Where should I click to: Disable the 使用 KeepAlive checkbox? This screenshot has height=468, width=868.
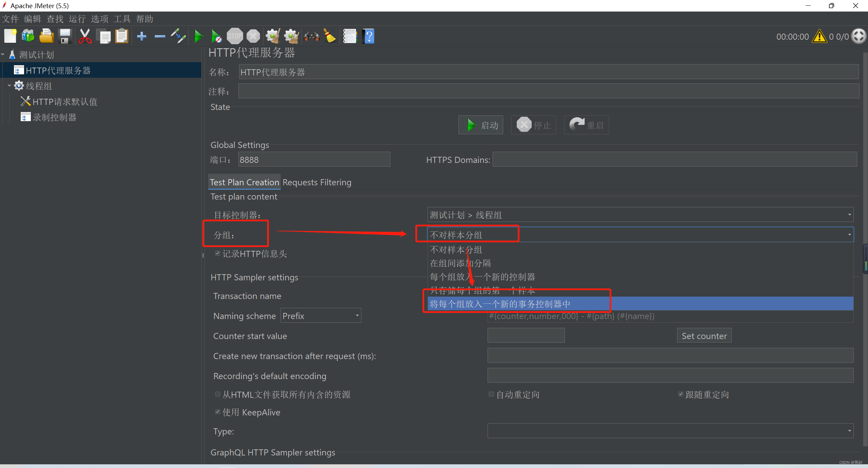(x=218, y=412)
